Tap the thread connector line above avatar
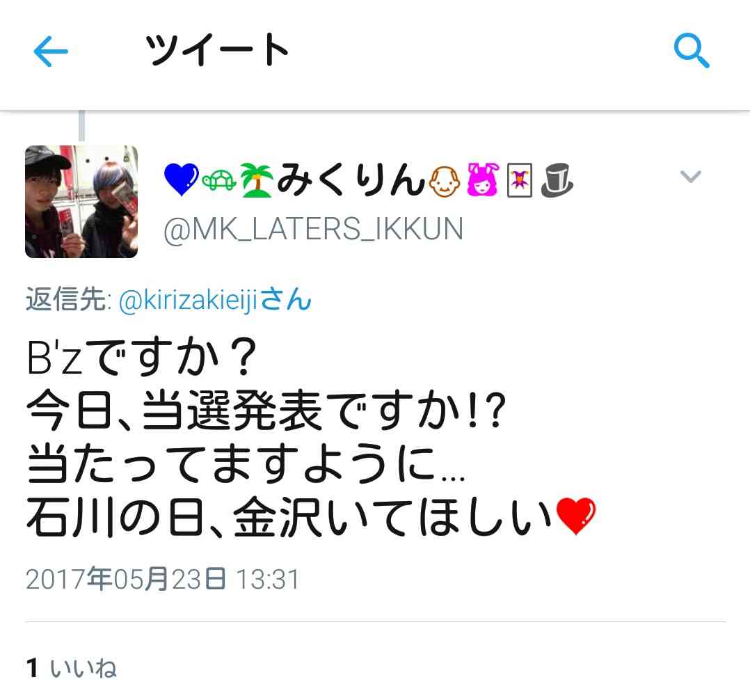The image size is (750, 700). tap(82, 125)
